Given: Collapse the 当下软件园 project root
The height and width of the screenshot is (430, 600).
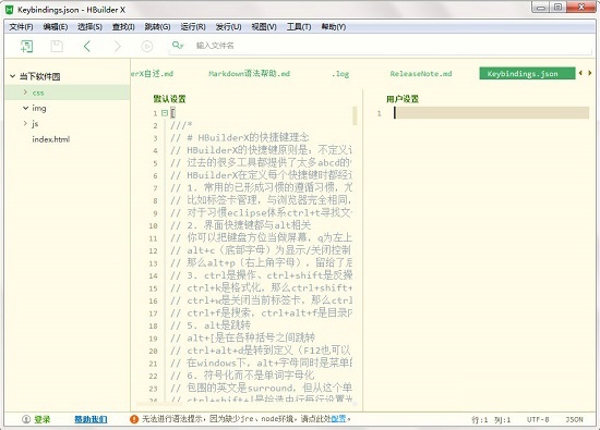Looking at the screenshot, I should (x=11, y=76).
